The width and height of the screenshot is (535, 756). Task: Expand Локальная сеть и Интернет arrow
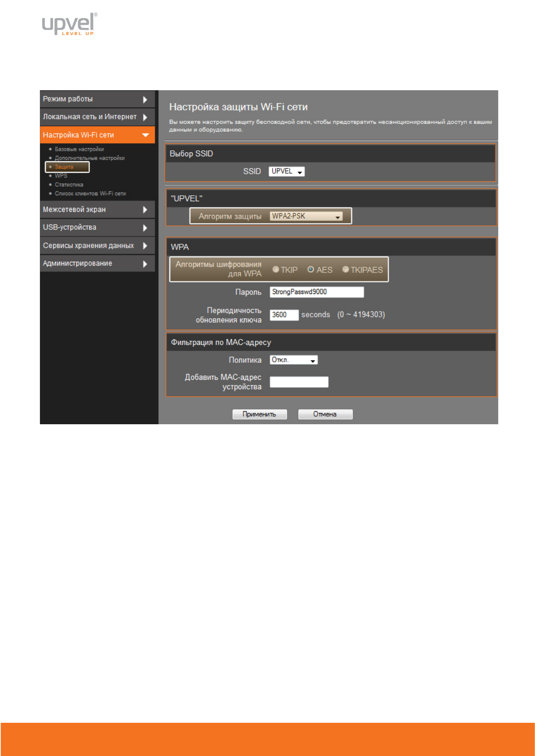tap(145, 117)
